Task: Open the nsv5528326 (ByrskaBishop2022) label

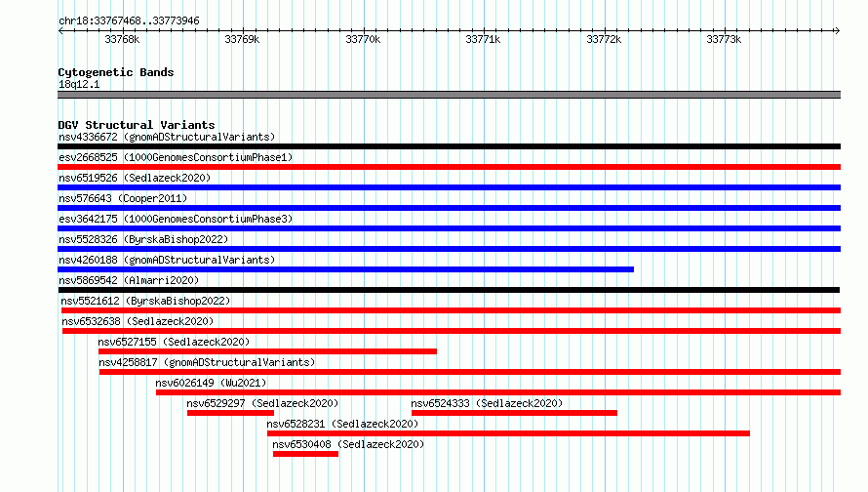Action: click(x=143, y=239)
